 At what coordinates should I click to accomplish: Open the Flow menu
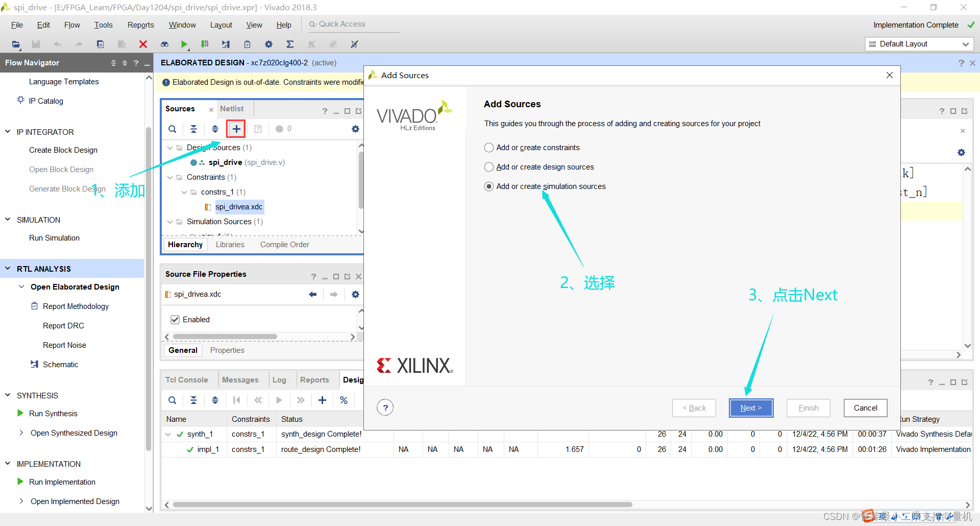click(x=72, y=25)
